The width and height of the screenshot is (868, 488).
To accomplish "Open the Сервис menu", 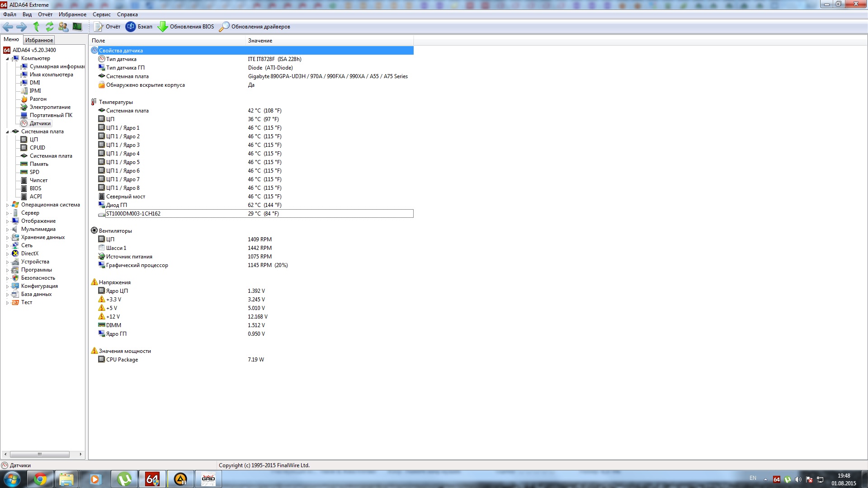I will 101,14.
